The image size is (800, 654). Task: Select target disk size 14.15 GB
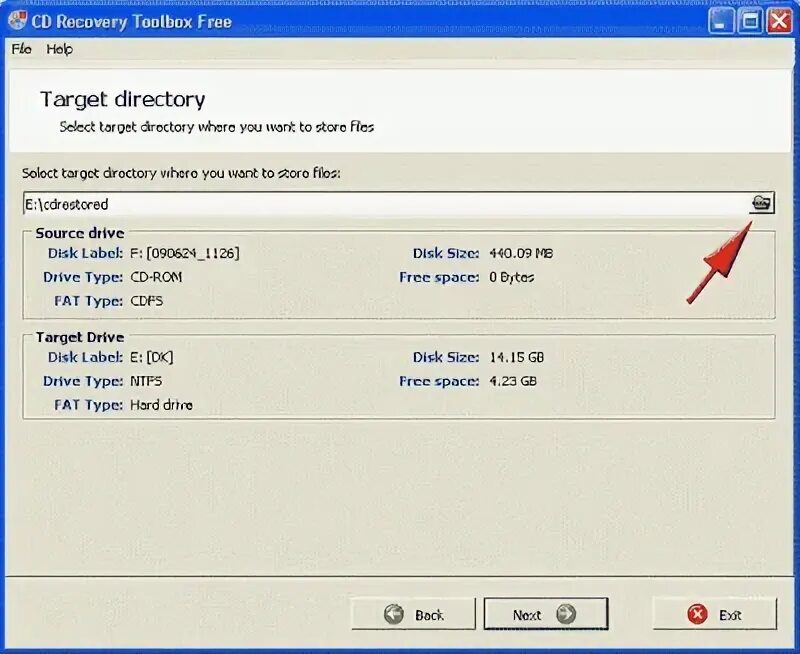pyautogui.click(x=516, y=357)
